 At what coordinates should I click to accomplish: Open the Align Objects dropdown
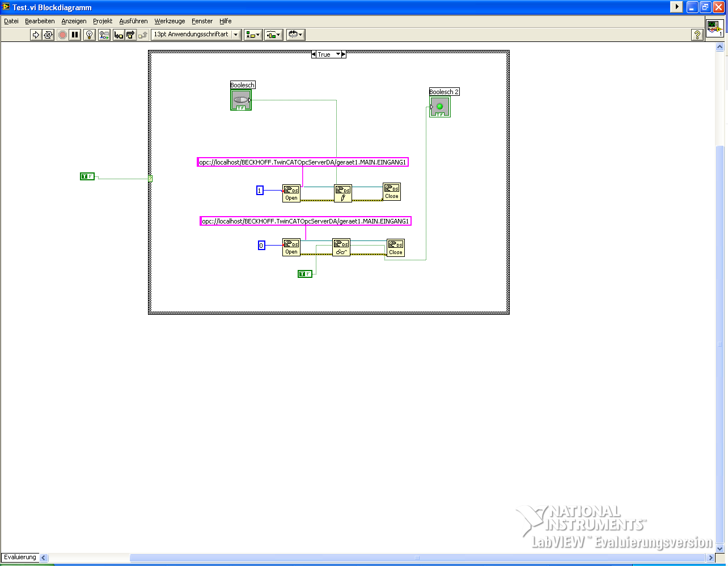pyautogui.click(x=253, y=35)
